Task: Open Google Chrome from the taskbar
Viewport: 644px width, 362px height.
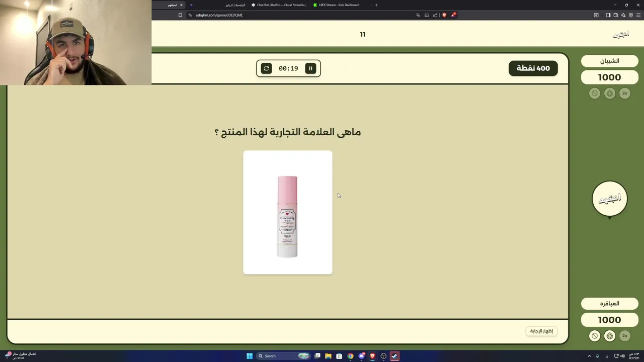Action: click(350, 356)
